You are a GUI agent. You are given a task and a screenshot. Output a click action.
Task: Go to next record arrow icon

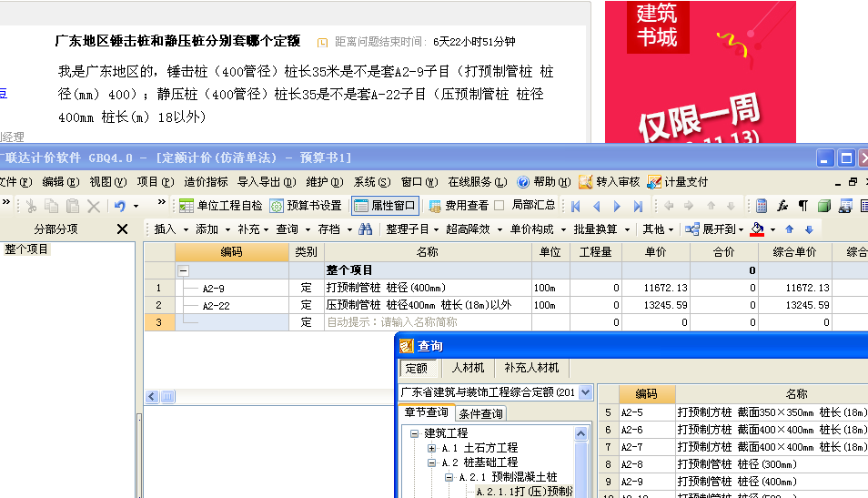(617, 206)
